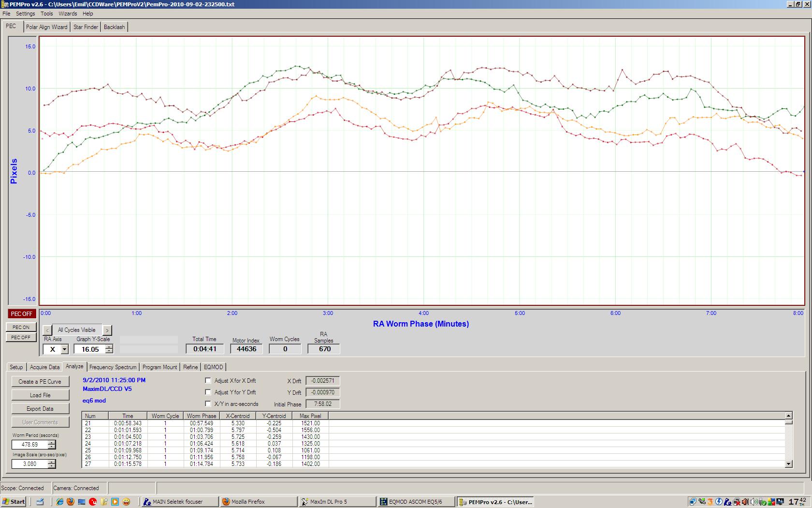Click the X-Centroid column header

238,416
